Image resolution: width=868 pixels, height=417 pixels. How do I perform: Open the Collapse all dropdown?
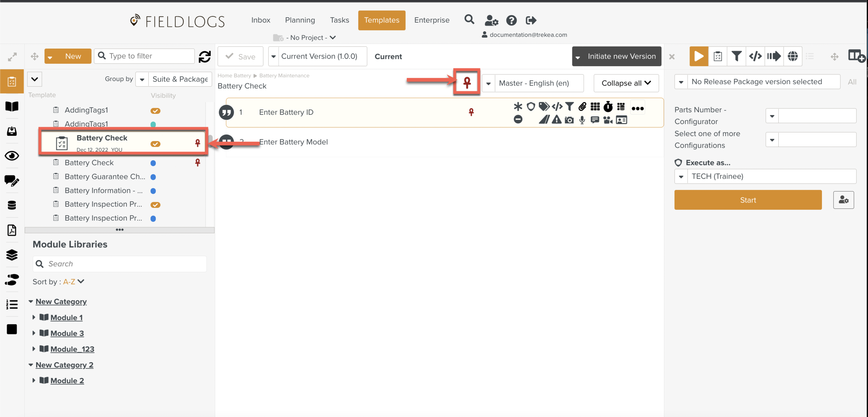pos(626,83)
